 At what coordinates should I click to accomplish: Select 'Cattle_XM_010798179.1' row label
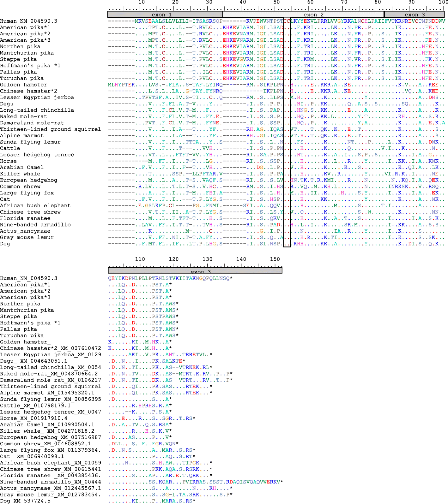tap(35, 406)
